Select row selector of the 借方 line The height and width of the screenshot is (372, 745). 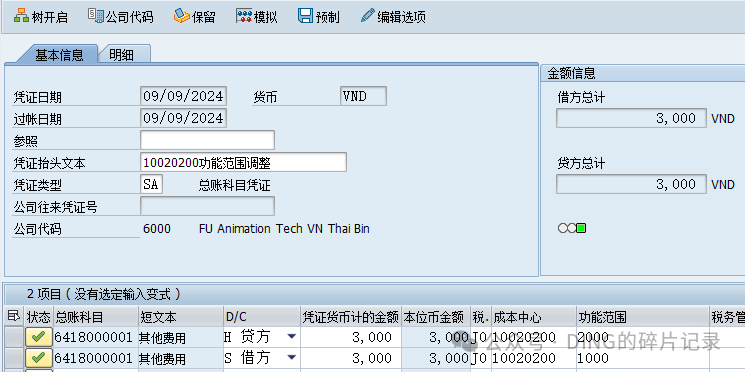pyautogui.click(x=14, y=358)
